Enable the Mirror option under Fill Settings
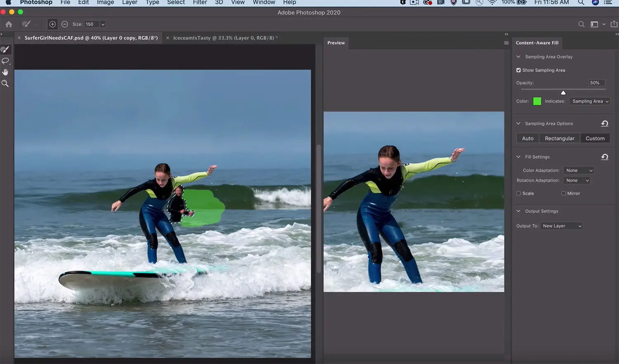619x364 pixels. [x=563, y=193]
